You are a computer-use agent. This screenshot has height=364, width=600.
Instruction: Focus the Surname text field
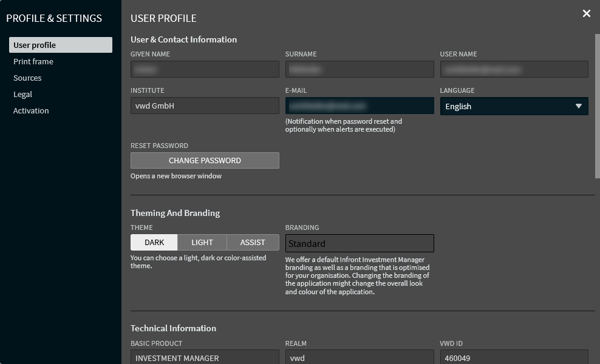(x=360, y=69)
